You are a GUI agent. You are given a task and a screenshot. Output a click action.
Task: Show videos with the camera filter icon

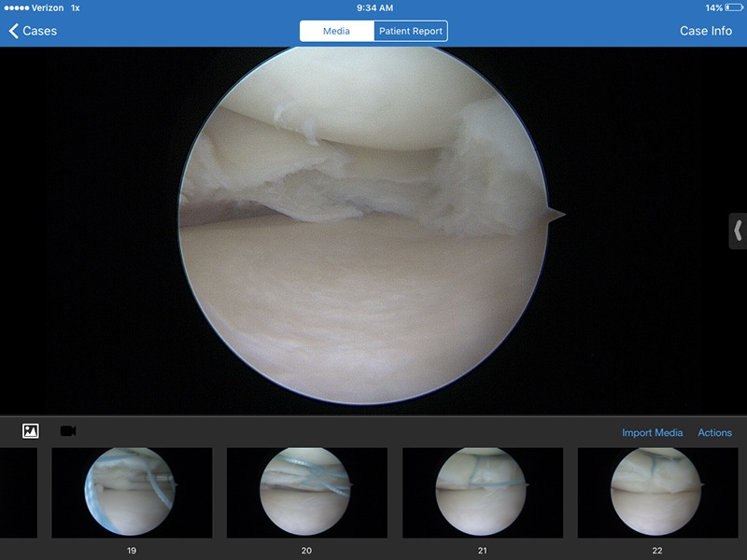coord(68,431)
